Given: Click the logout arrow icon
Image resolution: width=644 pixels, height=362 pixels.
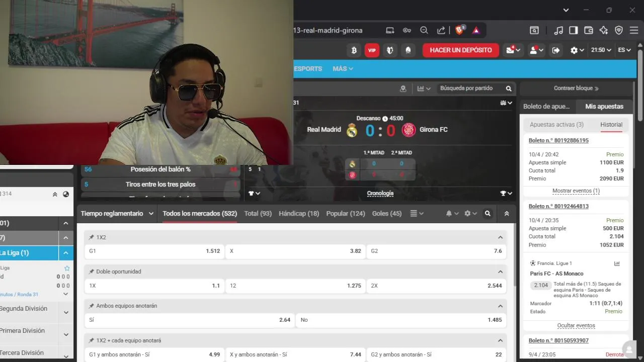Looking at the screenshot, I should (x=556, y=50).
